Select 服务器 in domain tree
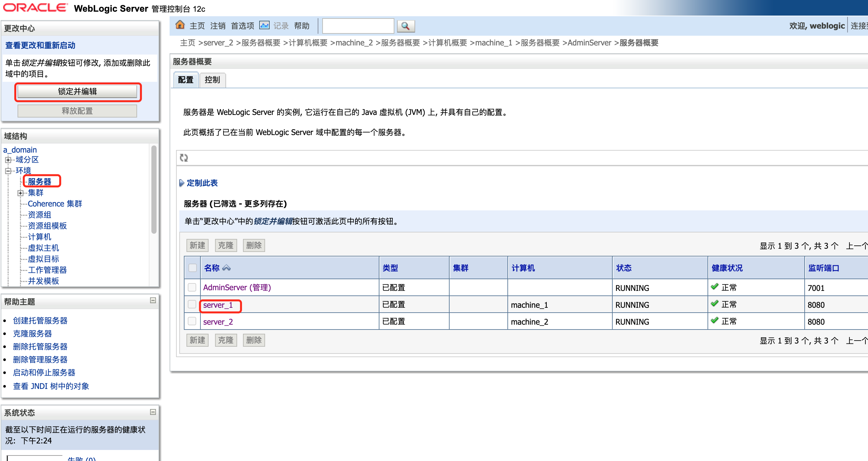The width and height of the screenshot is (868, 461). click(39, 182)
